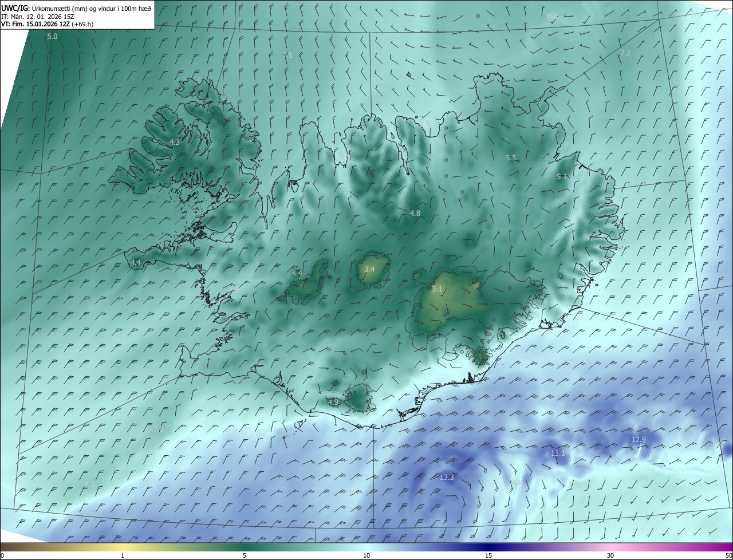733x560 pixels.
Task: Click the 3.4 value on the small central glacier
Action: (x=370, y=269)
